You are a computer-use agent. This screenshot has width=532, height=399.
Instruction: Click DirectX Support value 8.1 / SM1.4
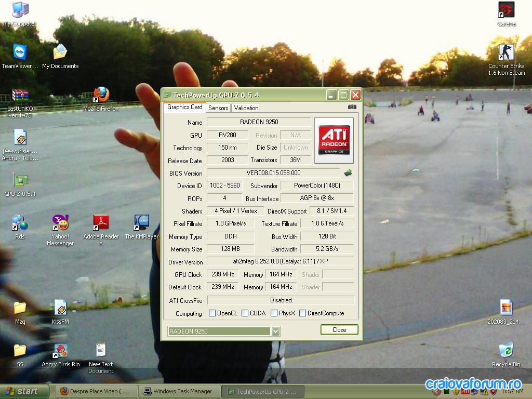pyautogui.click(x=331, y=211)
